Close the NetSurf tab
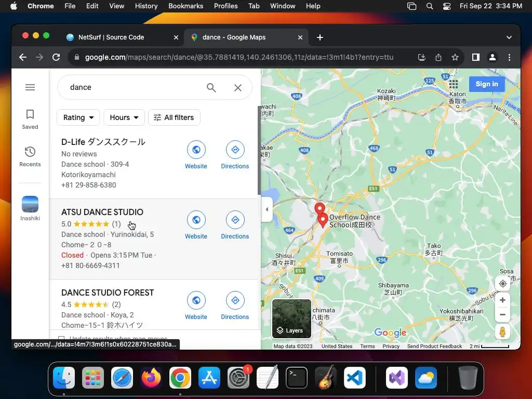 click(176, 37)
